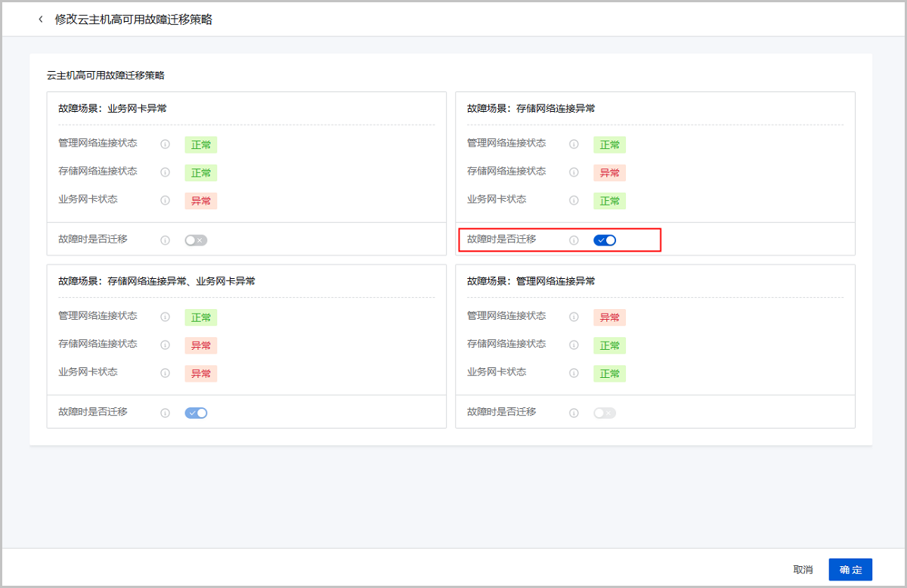Enable migration toggle in 业务网卡异常 card
This screenshot has width=907, height=588.
coord(196,240)
